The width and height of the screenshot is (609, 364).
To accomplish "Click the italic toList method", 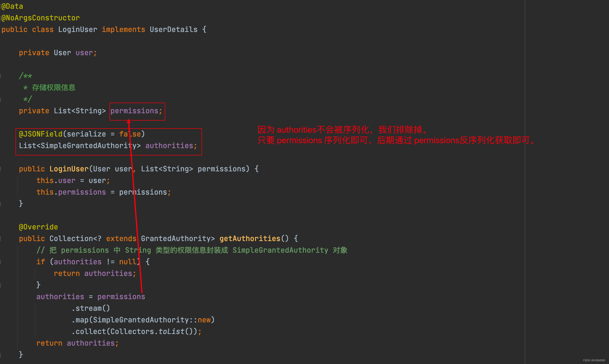I will click(x=171, y=331).
